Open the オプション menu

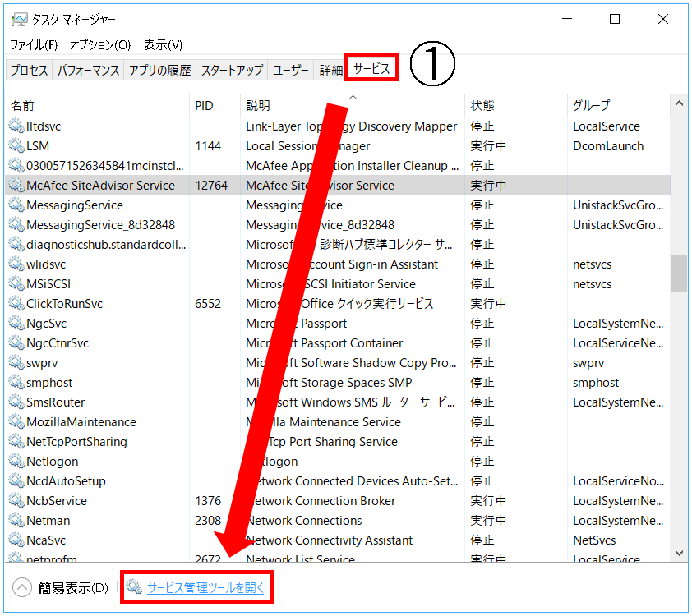pos(100,44)
